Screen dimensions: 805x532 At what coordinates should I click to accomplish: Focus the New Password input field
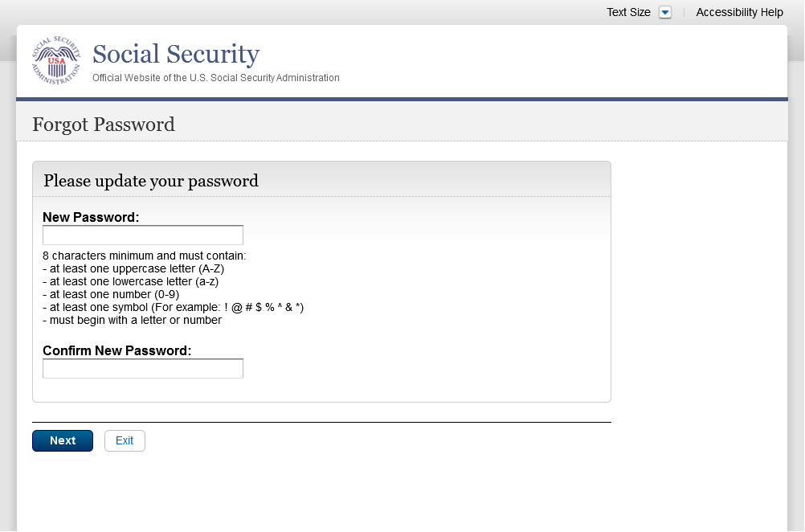(x=143, y=235)
